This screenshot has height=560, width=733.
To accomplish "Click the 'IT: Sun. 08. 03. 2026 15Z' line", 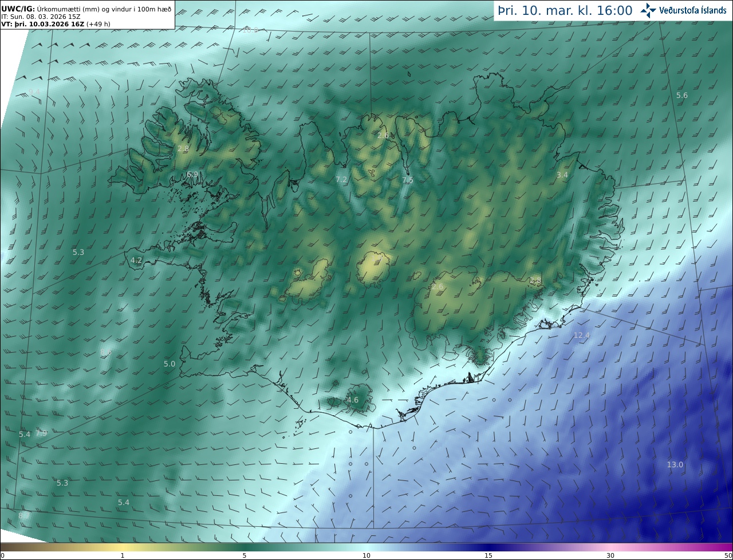I will pyautogui.click(x=41, y=17).
